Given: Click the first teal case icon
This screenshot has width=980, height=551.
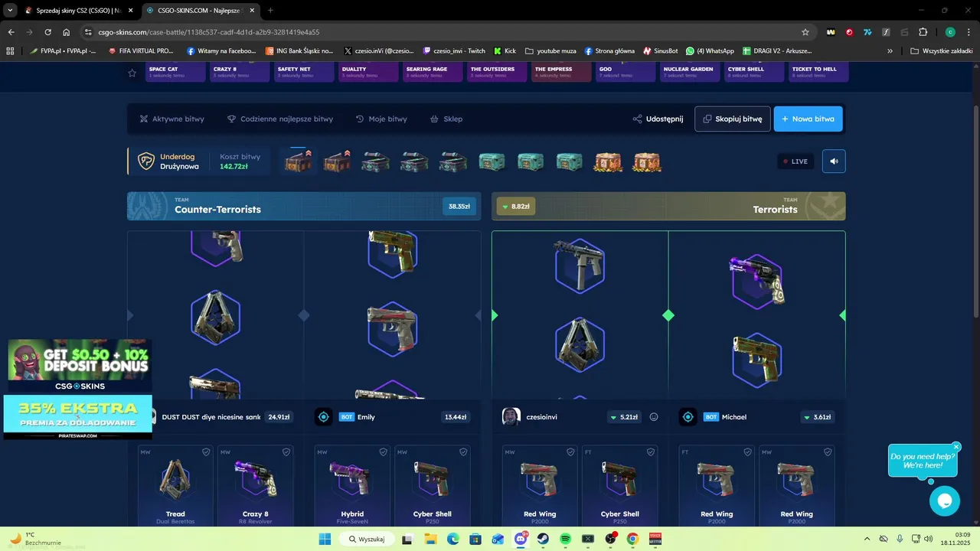Looking at the screenshot, I should (492, 161).
